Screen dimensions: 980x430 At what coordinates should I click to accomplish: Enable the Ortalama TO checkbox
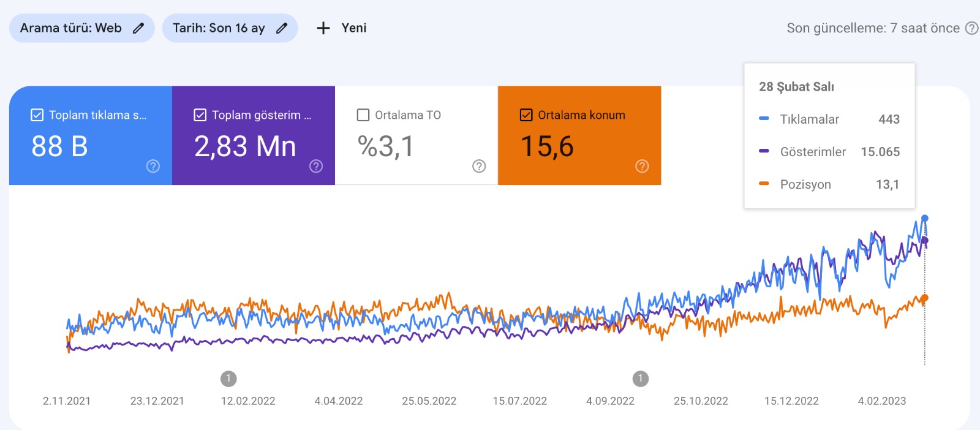[363, 115]
